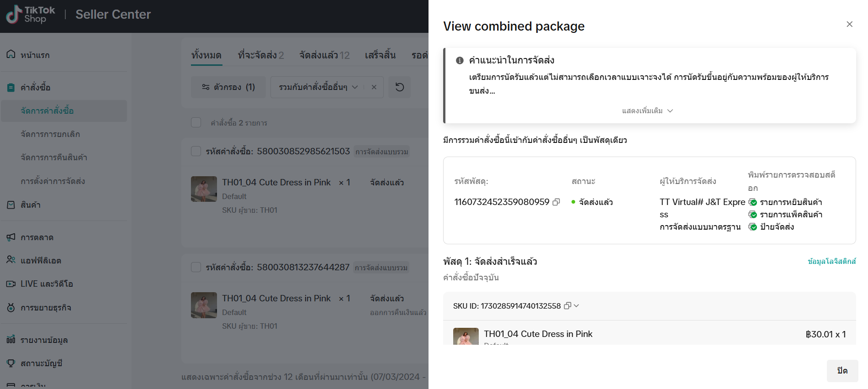This screenshot has width=868, height=389.
Task: Open the ข้อมูลโลจิสติกส์ link
Action: pos(831,262)
